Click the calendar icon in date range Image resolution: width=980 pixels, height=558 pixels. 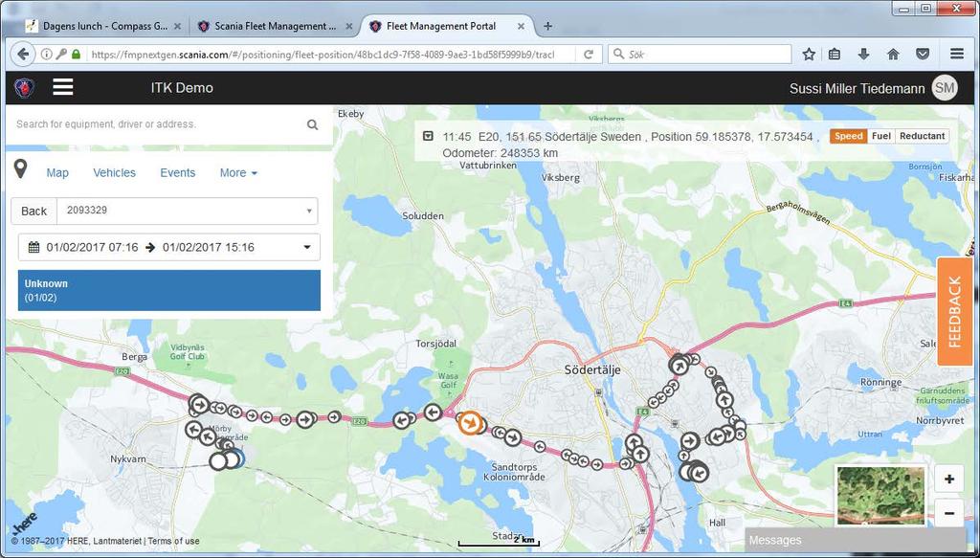coord(33,248)
